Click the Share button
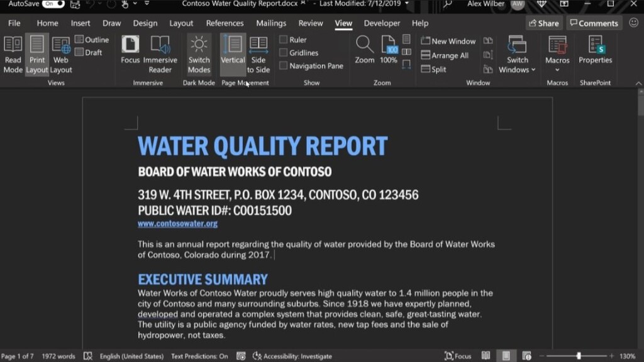644x362 pixels. [x=543, y=23]
